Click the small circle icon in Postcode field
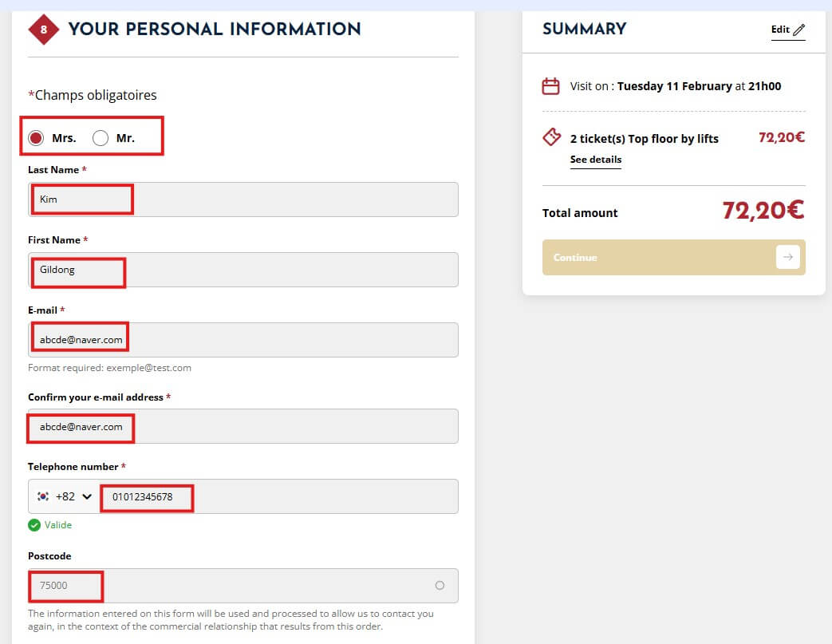 click(440, 585)
